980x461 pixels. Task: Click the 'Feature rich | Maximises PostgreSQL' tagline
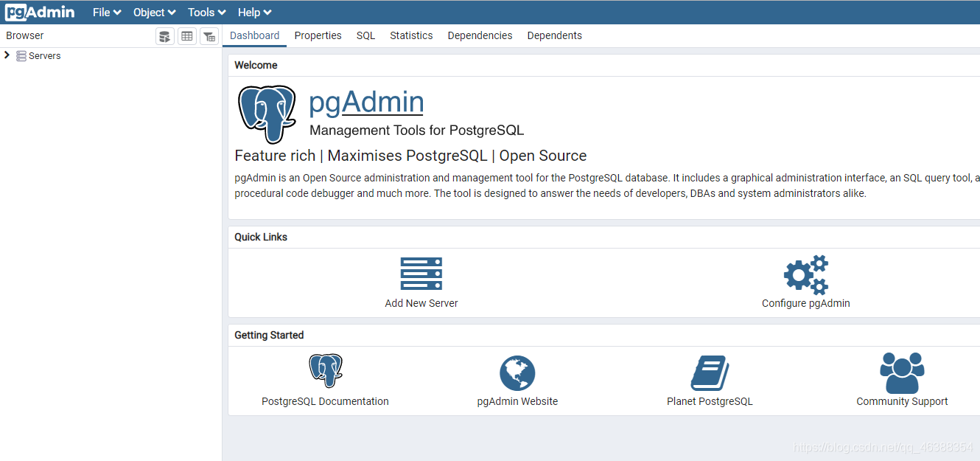(x=410, y=156)
